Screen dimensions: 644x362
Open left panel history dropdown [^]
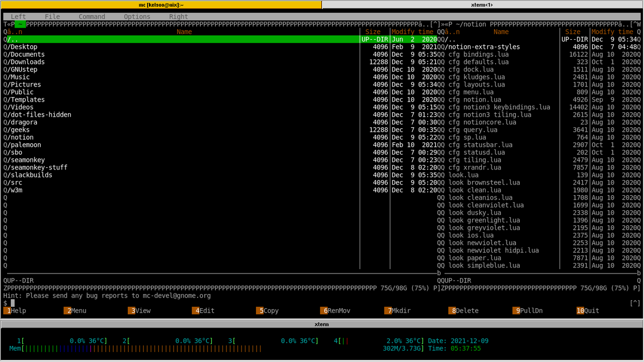click(x=436, y=24)
